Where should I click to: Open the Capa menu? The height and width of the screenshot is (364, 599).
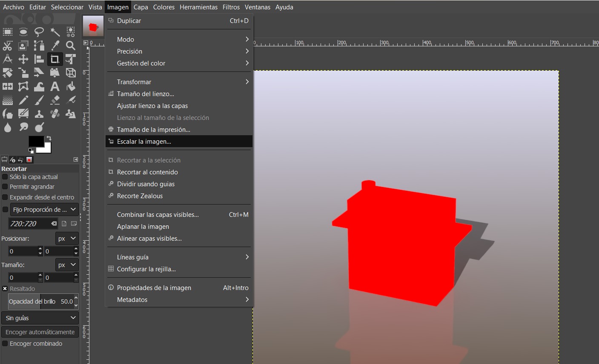(x=140, y=7)
